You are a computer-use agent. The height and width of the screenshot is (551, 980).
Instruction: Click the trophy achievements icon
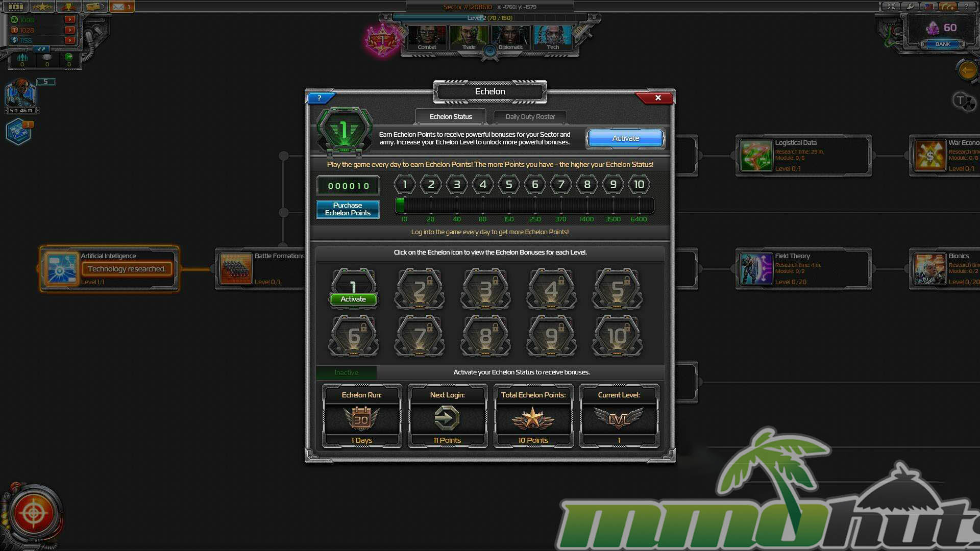[x=68, y=7]
